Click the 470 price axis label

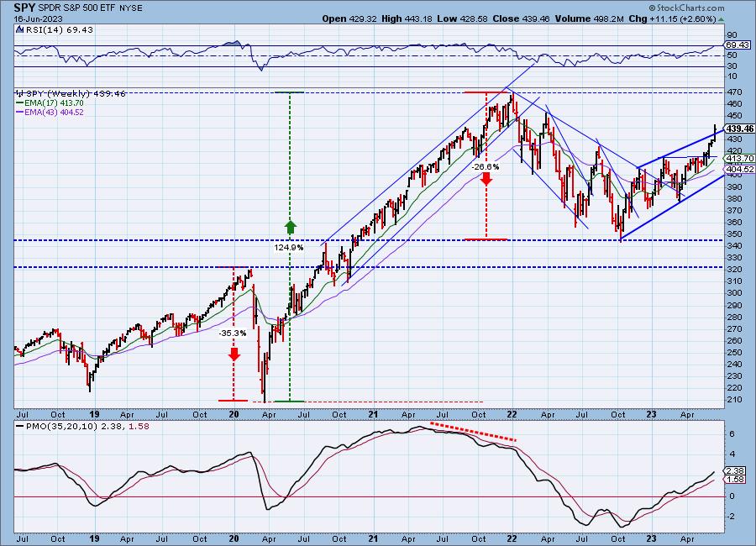coord(735,92)
